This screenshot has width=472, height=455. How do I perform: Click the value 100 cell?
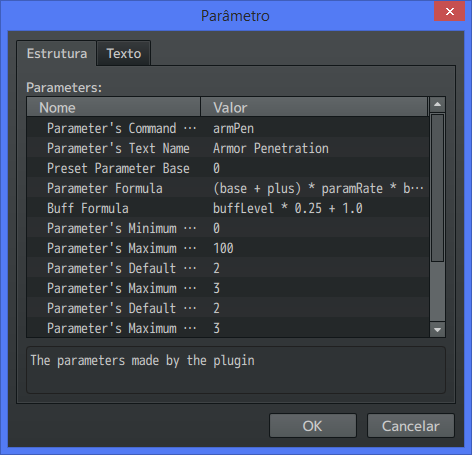pyautogui.click(x=223, y=248)
